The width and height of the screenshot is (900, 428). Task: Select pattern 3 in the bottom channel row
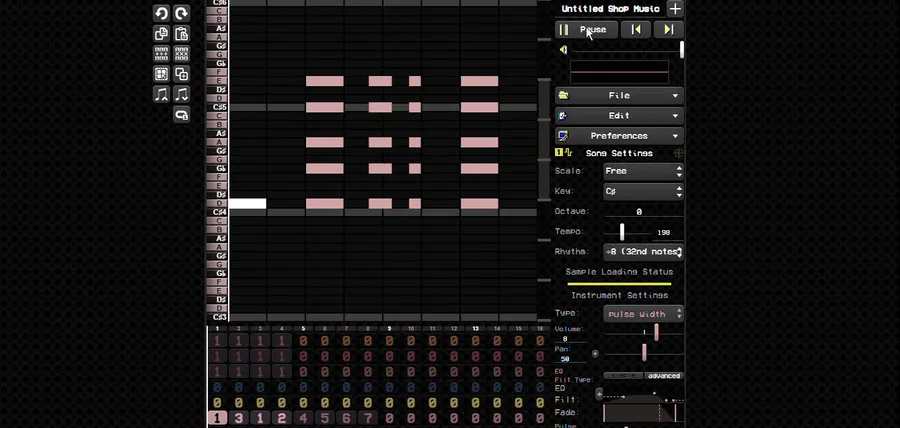[239, 418]
